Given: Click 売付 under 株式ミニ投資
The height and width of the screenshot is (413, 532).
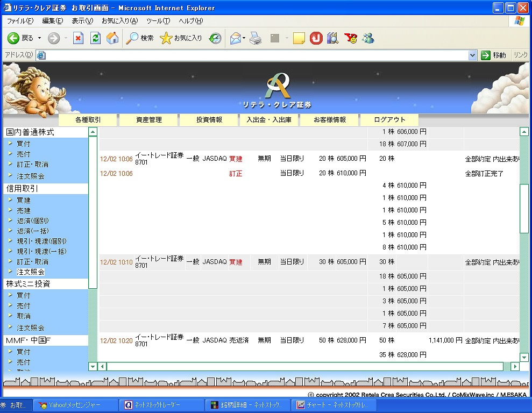Looking at the screenshot, I should coord(24,306).
